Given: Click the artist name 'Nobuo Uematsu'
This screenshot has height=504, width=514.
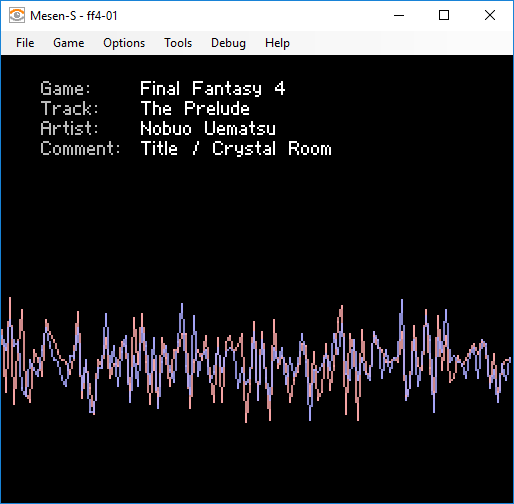Looking at the screenshot, I should pos(208,128).
